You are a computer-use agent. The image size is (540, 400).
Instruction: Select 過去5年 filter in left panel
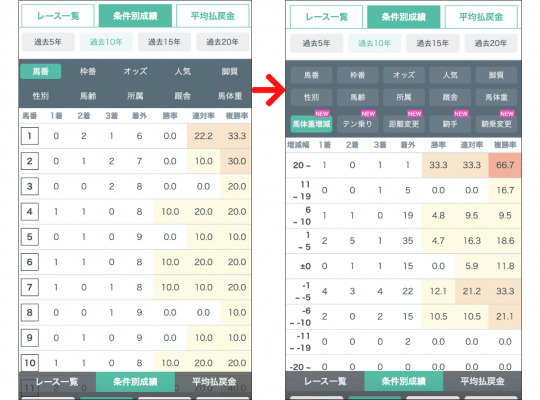(x=48, y=42)
